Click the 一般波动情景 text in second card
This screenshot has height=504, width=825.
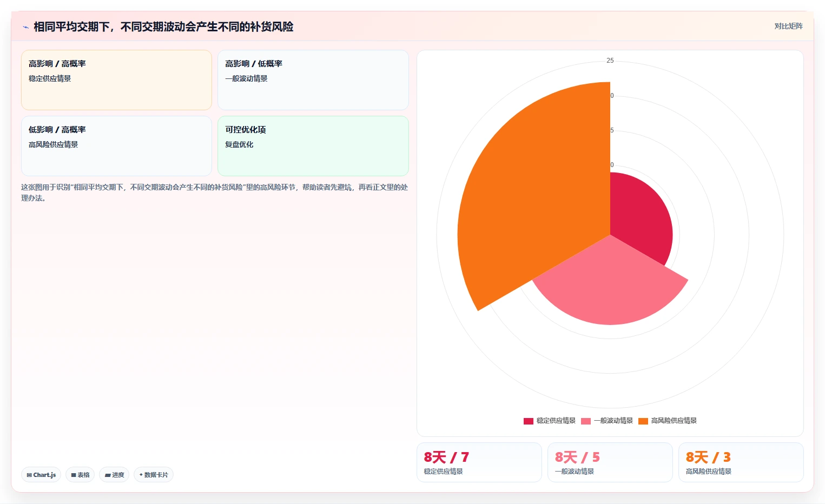click(x=246, y=78)
